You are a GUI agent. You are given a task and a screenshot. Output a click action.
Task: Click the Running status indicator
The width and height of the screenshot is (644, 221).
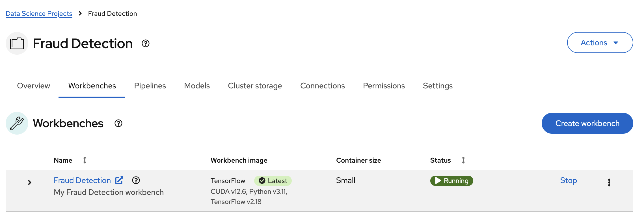pos(451,180)
